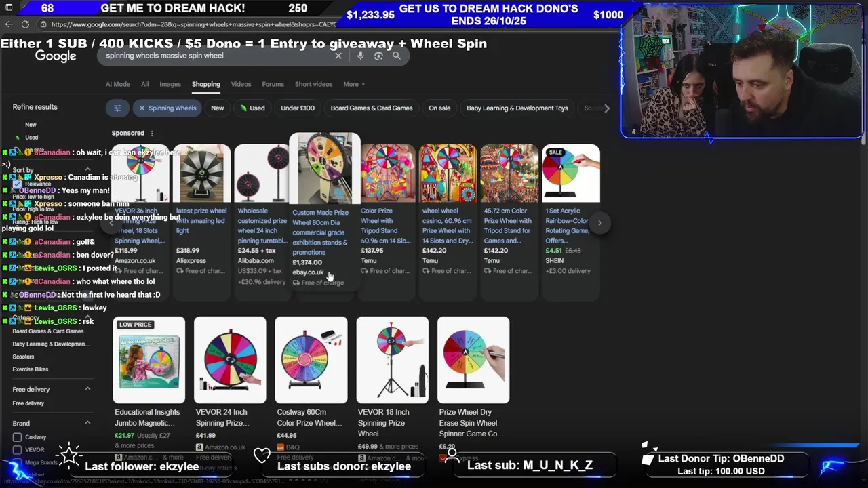Collapse the Sort by section

pos(87,169)
